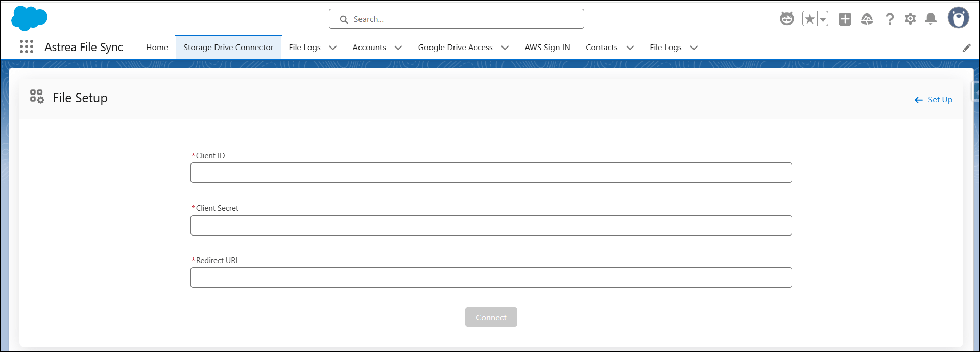Go to the Home tab
This screenshot has width=980, height=352.
point(157,47)
